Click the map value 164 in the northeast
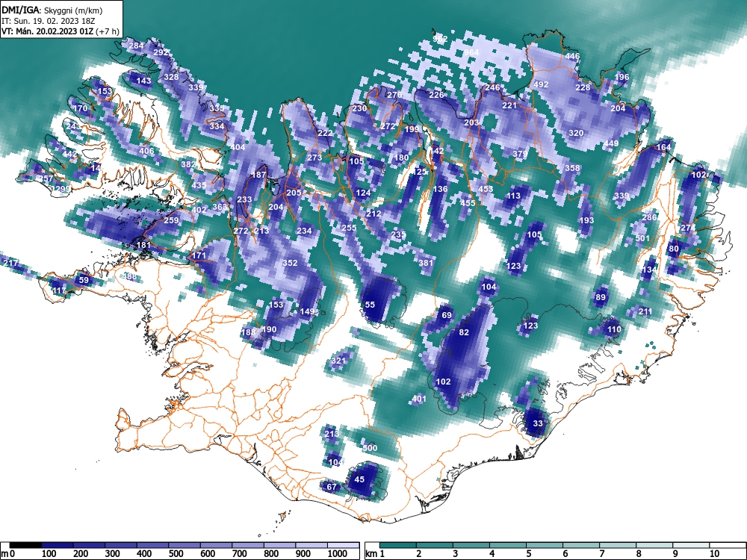This screenshot has width=747, height=560. tap(663, 147)
